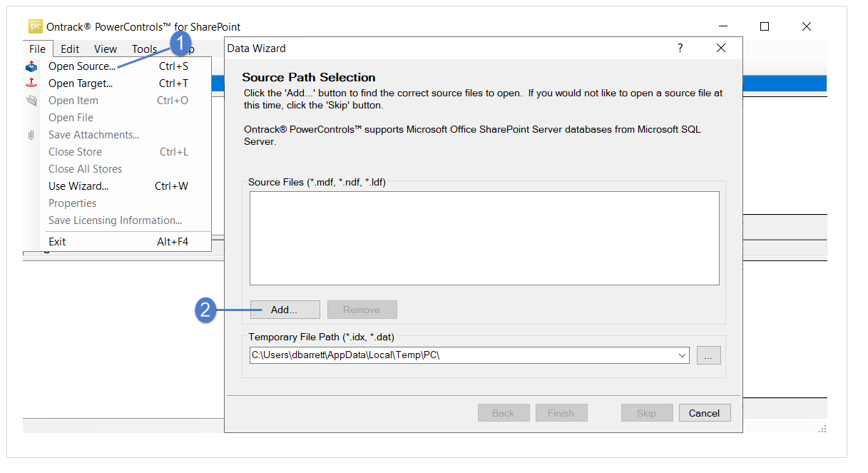Cancel the Data Wizard
The width and height of the screenshot is (868, 473).
point(705,413)
